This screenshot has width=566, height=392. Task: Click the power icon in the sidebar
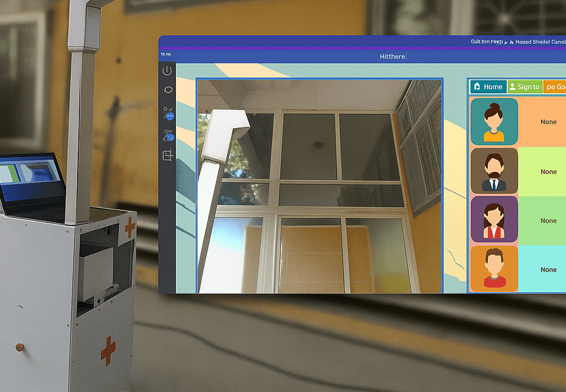point(167,70)
